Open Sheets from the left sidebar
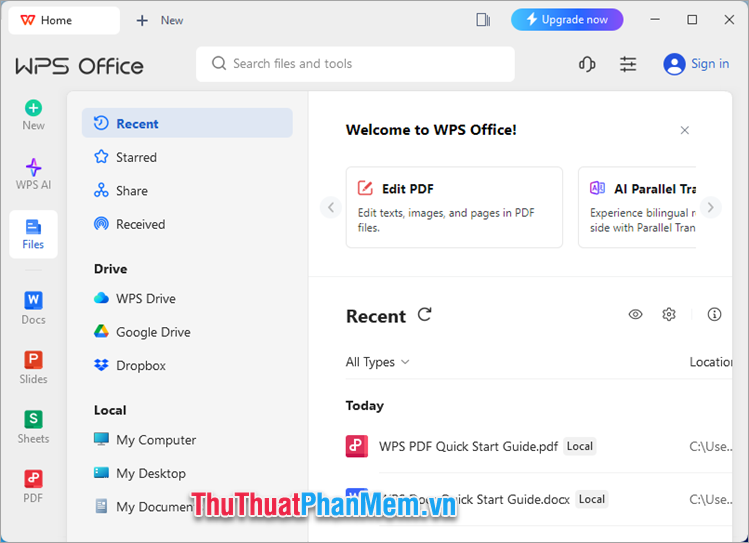749x543 pixels. 33,427
